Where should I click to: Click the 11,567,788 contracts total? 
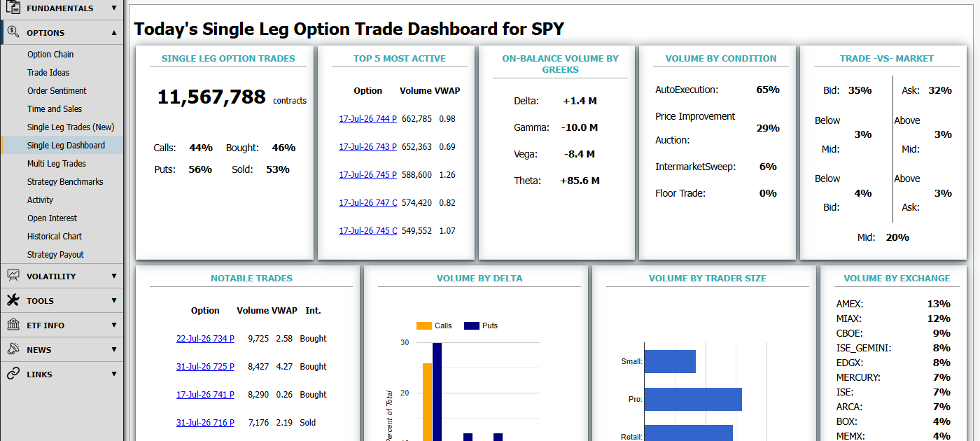(211, 97)
